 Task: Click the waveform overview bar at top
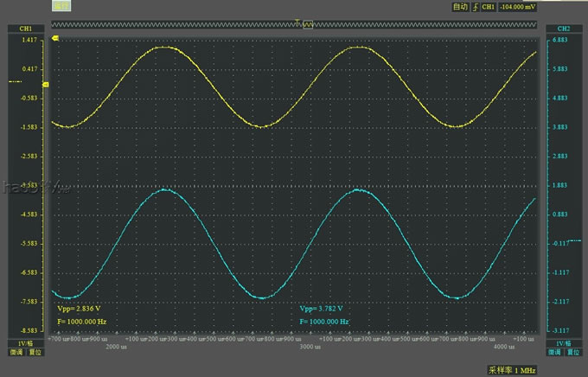(x=294, y=26)
